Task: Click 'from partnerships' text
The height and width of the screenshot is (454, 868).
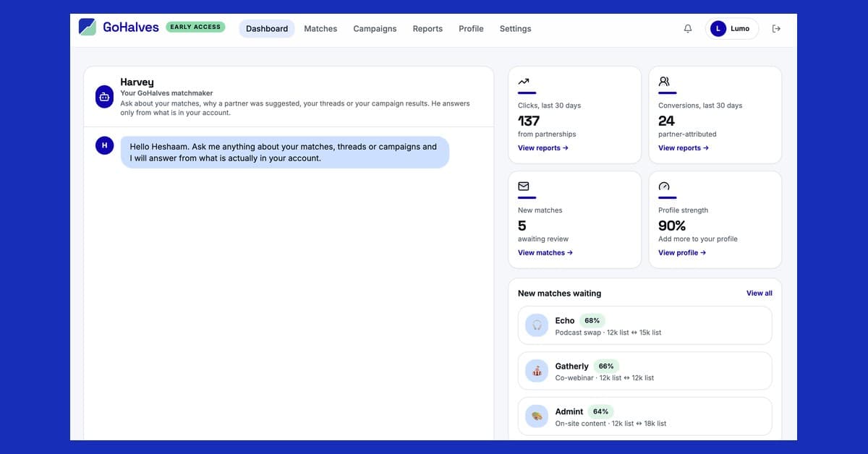Action: 547,134
